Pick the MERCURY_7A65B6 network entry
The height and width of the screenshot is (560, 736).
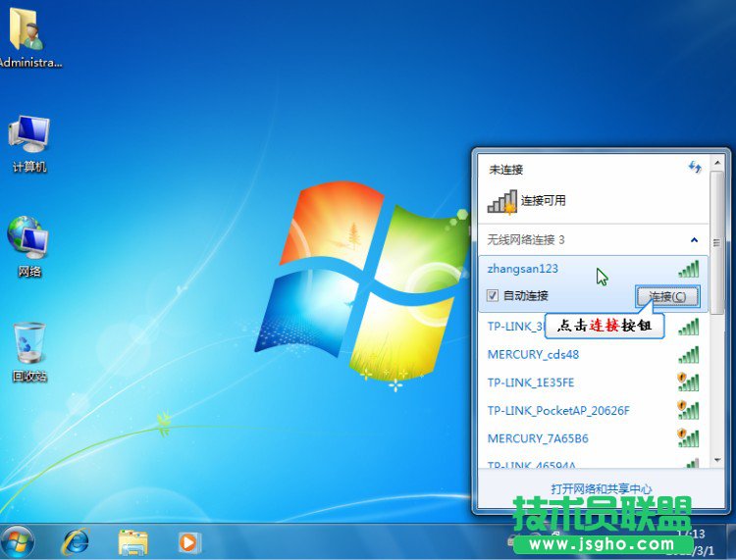(538, 437)
